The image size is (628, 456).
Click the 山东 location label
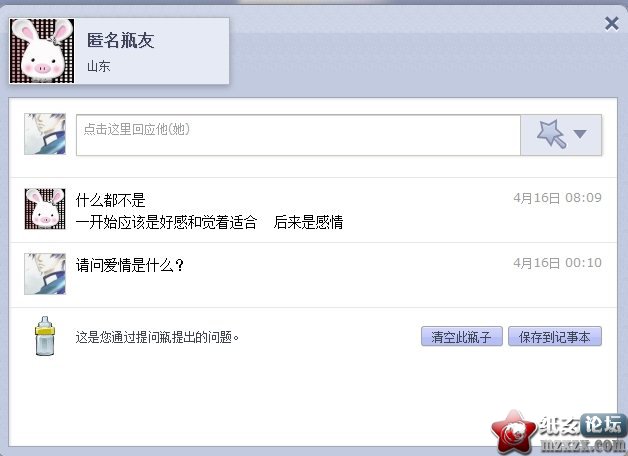(99, 66)
